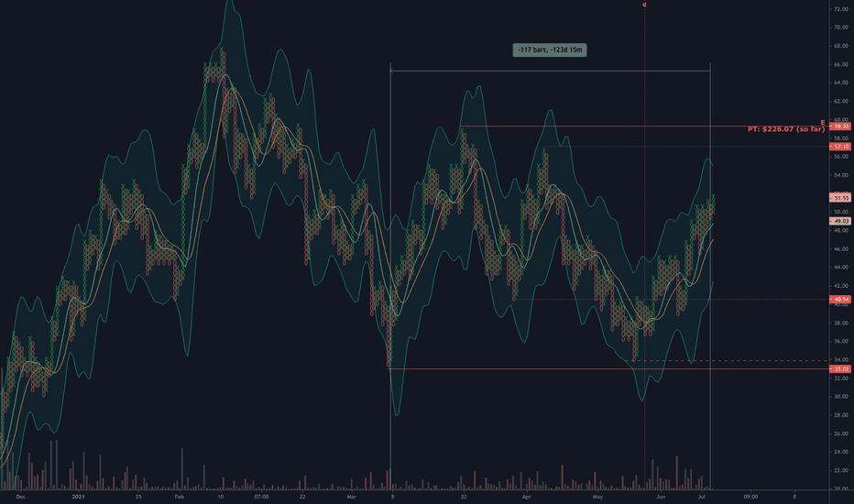Click the 'May' label on time axis
Viewport: 854px width, 504px height.
pyautogui.click(x=597, y=497)
